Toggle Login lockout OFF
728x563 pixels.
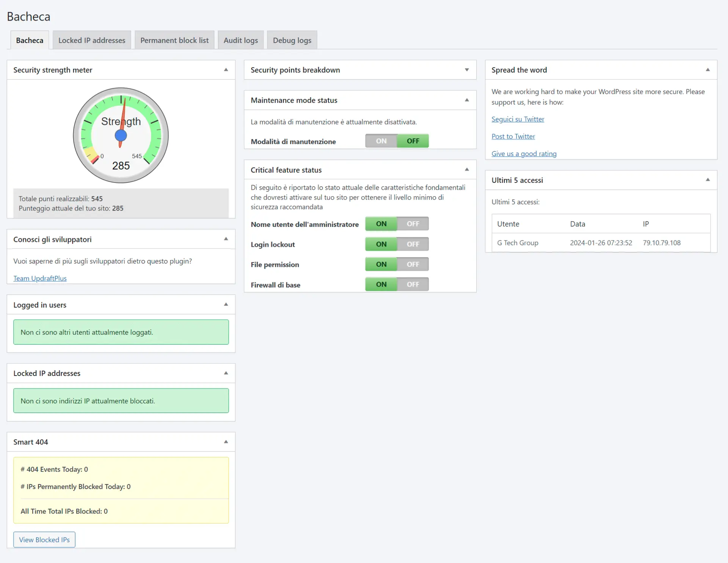point(413,244)
